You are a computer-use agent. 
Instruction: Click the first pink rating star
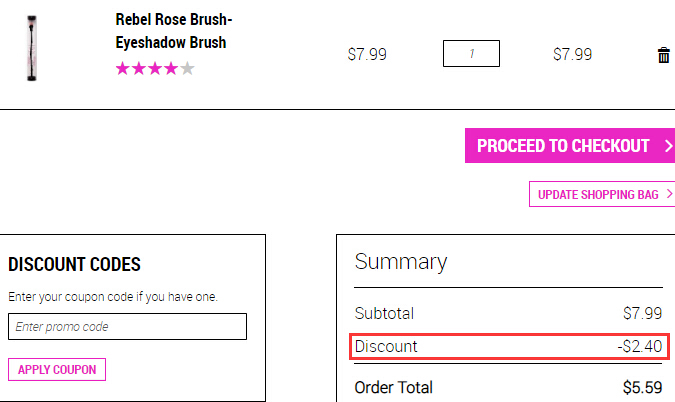click(123, 68)
